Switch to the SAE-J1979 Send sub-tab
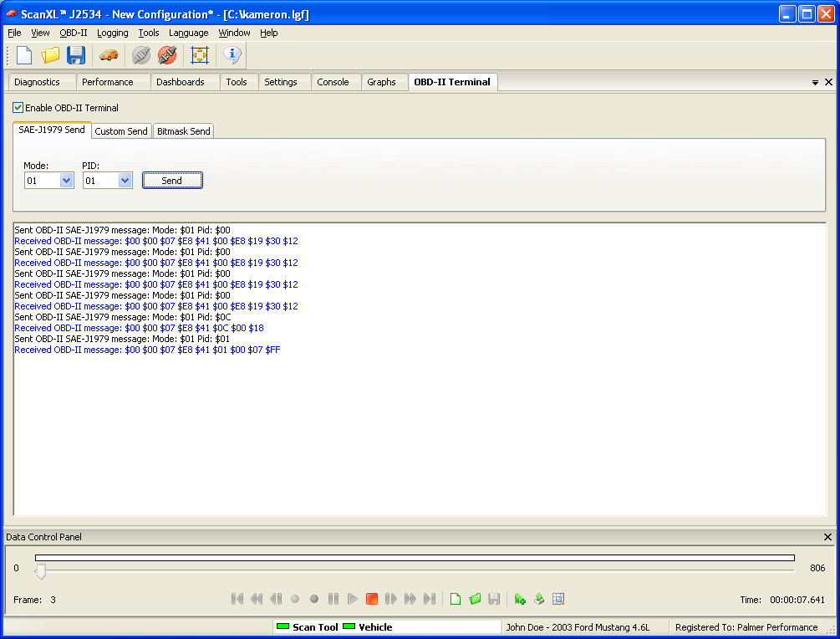 tap(52, 130)
